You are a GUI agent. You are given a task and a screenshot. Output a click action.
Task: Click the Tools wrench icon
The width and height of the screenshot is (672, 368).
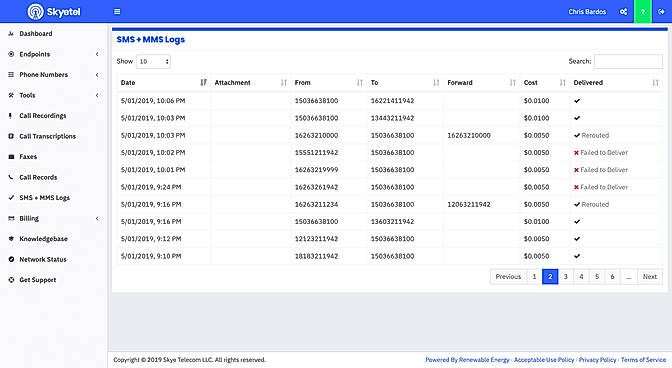click(11, 95)
